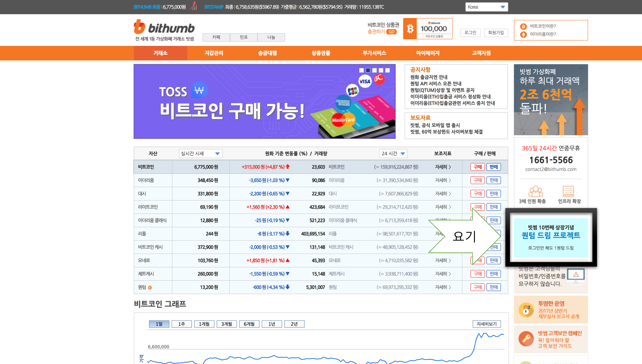The height and width of the screenshot is (364, 642).
Task: Select the 1일 chart range
Action: [x=159, y=324]
